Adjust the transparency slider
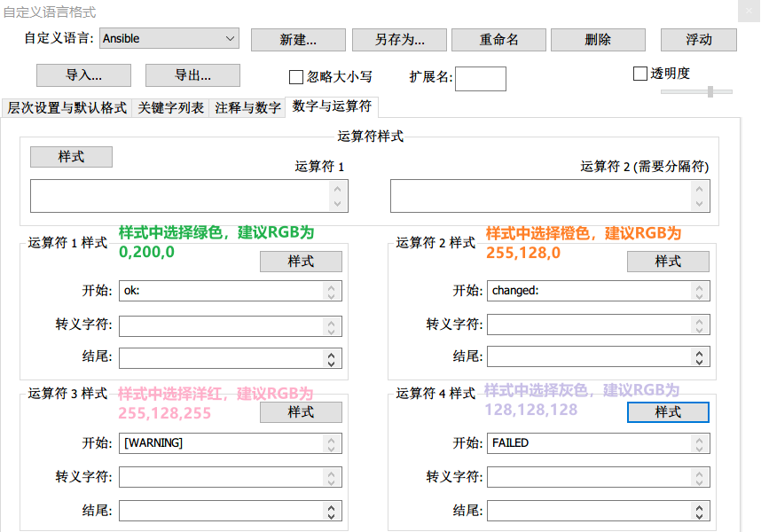 click(710, 89)
